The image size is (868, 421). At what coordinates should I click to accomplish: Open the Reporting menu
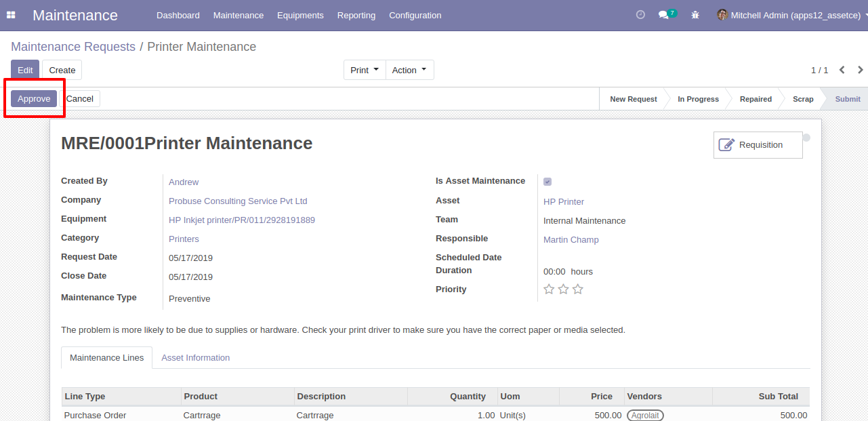[356, 15]
